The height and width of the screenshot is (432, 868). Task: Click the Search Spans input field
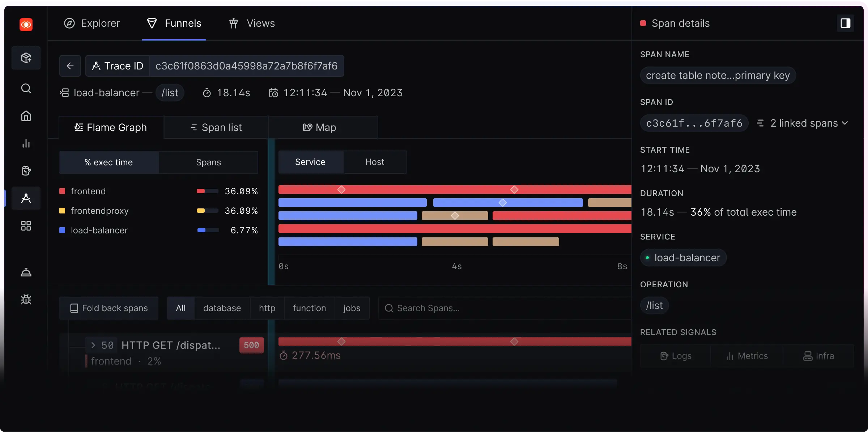506,308
